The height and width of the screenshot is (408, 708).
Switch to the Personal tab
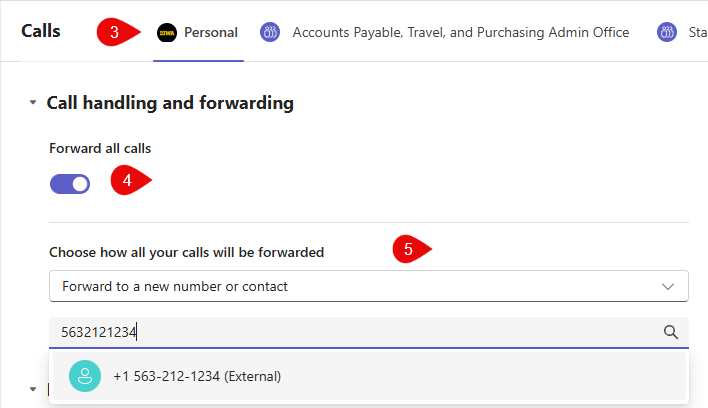click(x=211, y=32)
